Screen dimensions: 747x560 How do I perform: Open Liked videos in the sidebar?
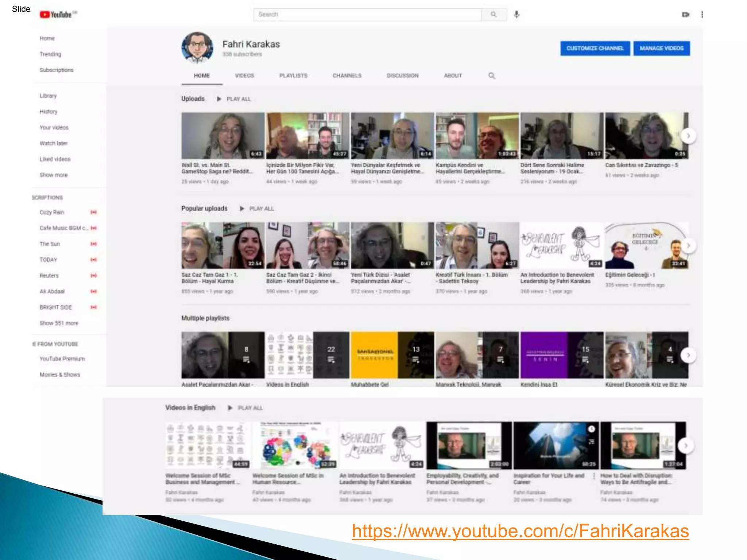coord(55,159)
